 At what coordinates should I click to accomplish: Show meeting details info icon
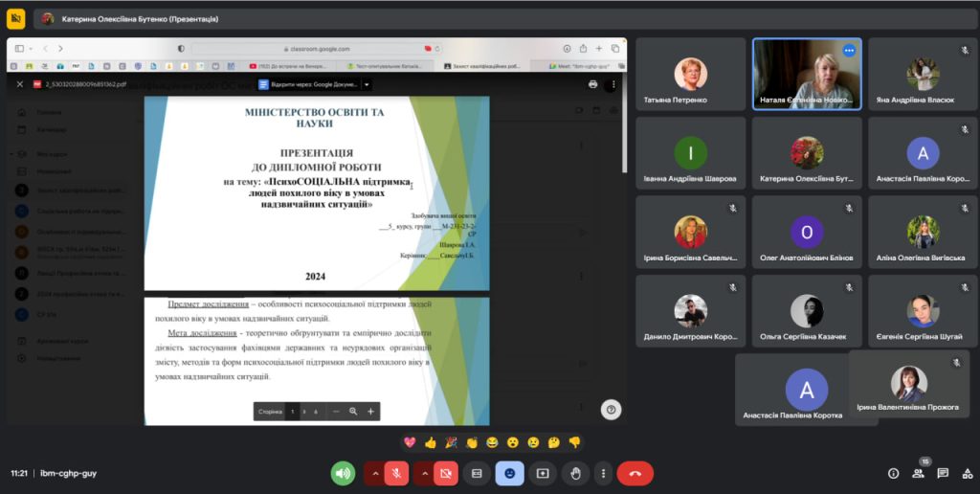click(x=893, y=473)
